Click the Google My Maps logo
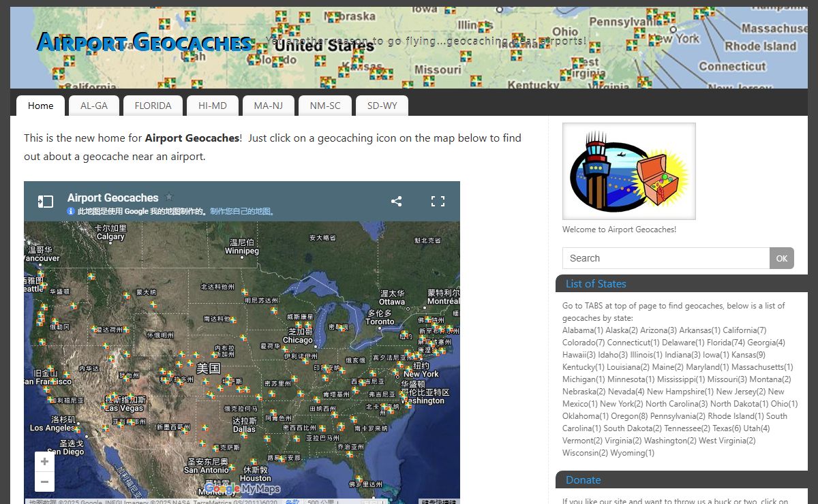Image resolution: width=818 pixels, height=504 pixels. pos(243,488)
